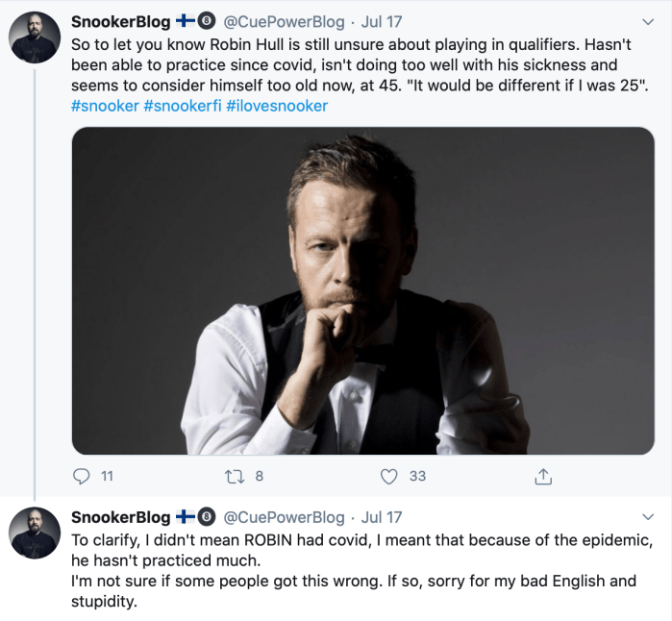Click the Jul 17 timestamp on first tweet
Image resolution: width=672 pixels, height=621 pixels.
(x=382, y=21)
